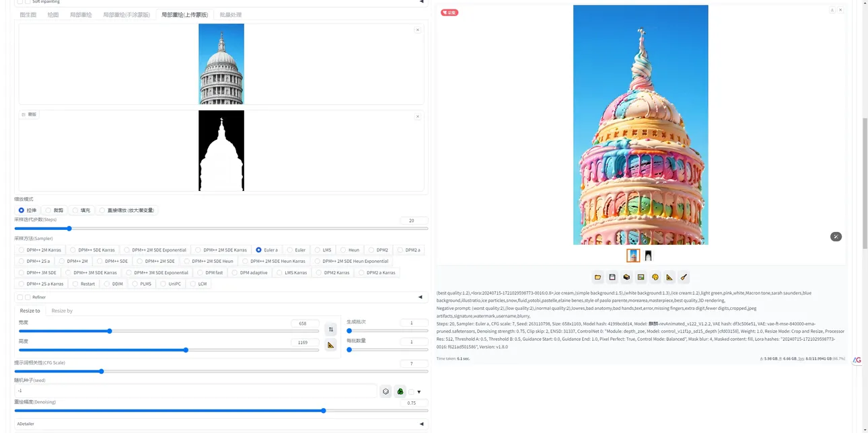Select the DPM++ 3M SDE Exponential sampler
This screenshot has height=433, width=868.
pos(156,272)
